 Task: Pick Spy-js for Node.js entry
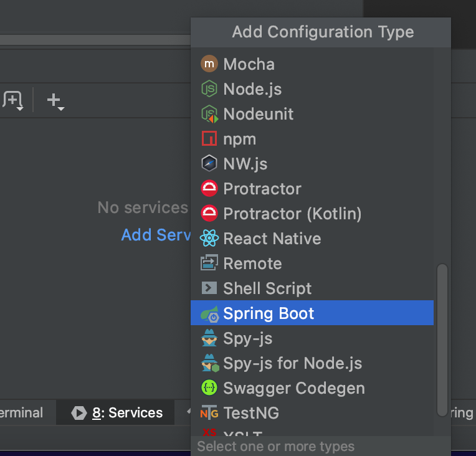[x=292, y=363]
